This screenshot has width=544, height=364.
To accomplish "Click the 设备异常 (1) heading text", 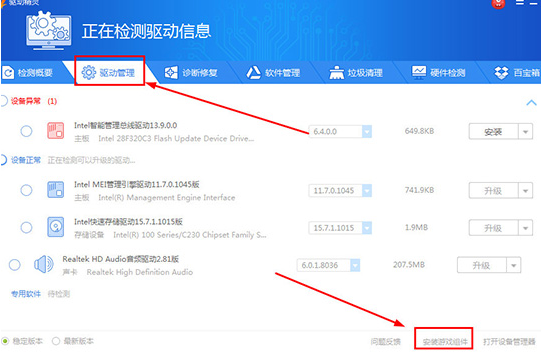I will [x=34, y=101].
